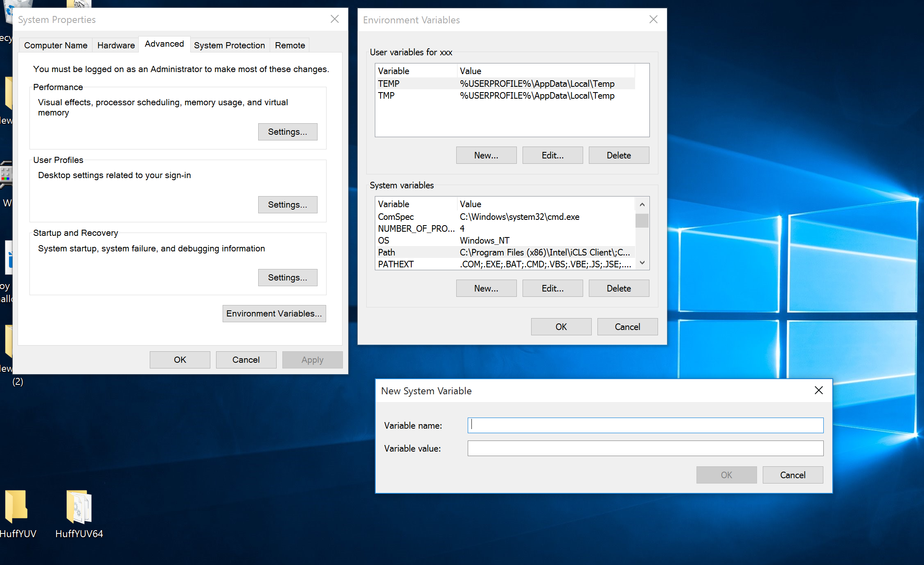Select Path system variable row
Screen dimensions: 924x565
[505, 252]
